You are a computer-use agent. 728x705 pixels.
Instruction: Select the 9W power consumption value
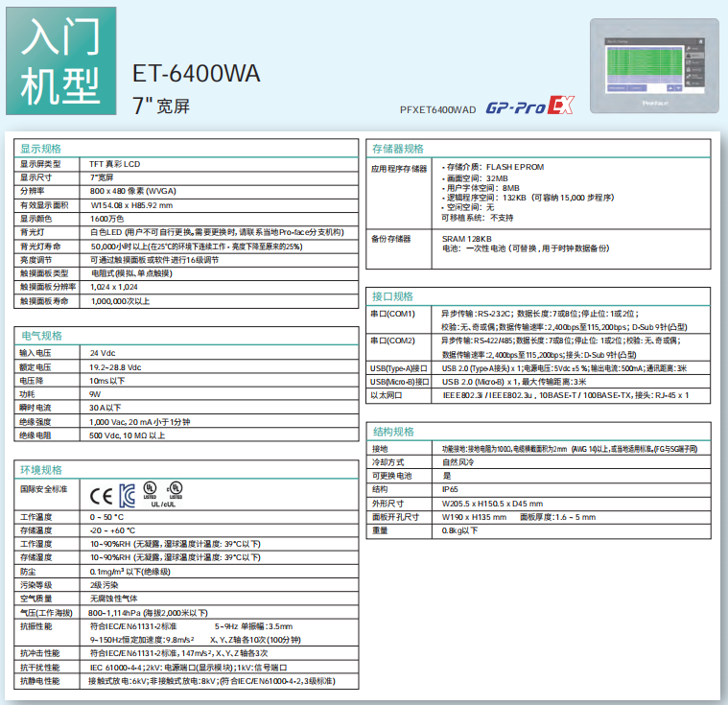(95, 394)
